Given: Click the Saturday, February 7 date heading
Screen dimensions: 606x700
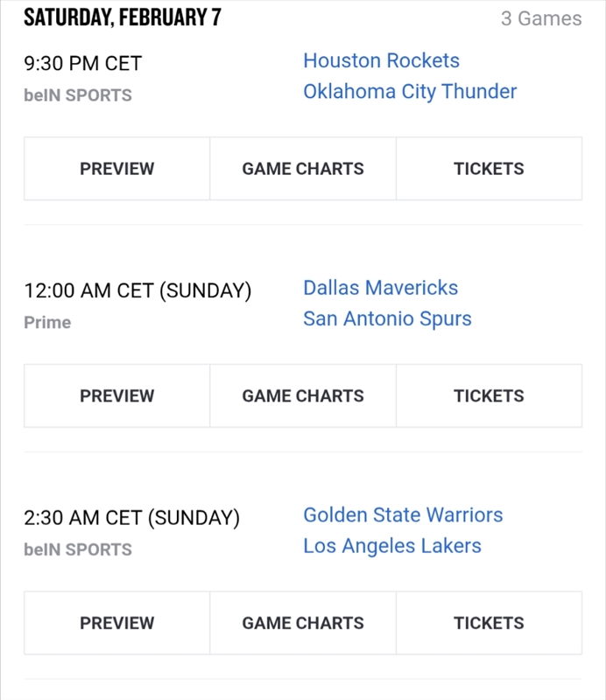Looking at the screenshot, I should point(122,17).
